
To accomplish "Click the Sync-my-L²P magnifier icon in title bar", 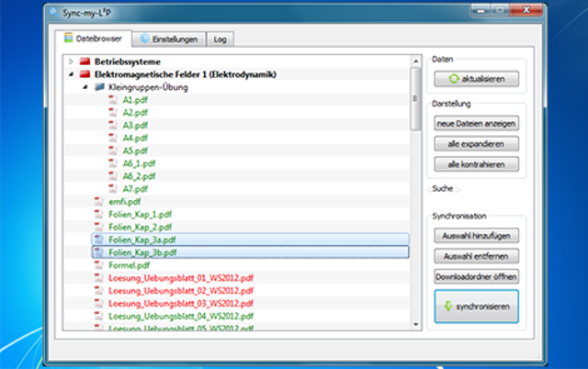I will point(54,12).
